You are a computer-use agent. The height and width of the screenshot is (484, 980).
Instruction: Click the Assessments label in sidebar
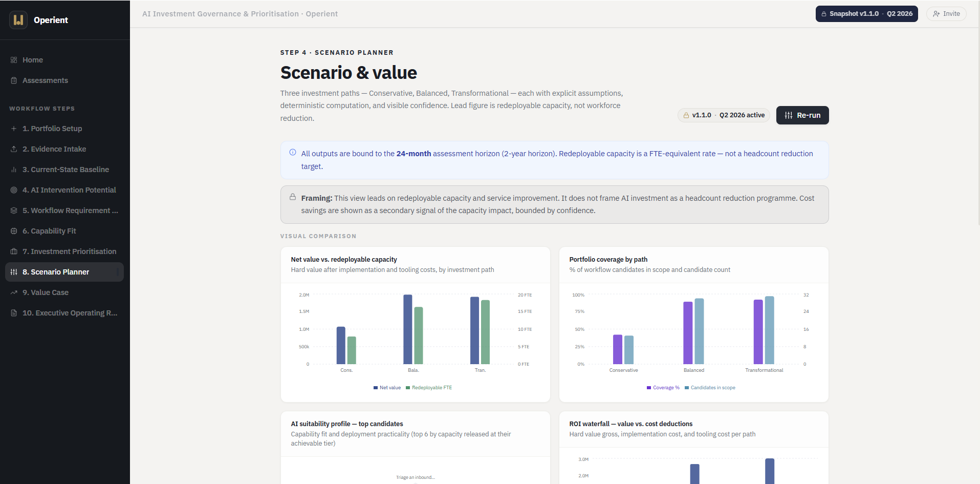45,80
